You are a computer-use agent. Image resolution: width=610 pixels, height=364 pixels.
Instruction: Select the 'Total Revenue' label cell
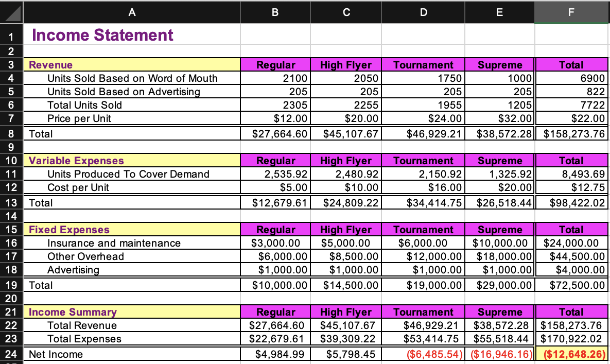[x=132, y=325]
